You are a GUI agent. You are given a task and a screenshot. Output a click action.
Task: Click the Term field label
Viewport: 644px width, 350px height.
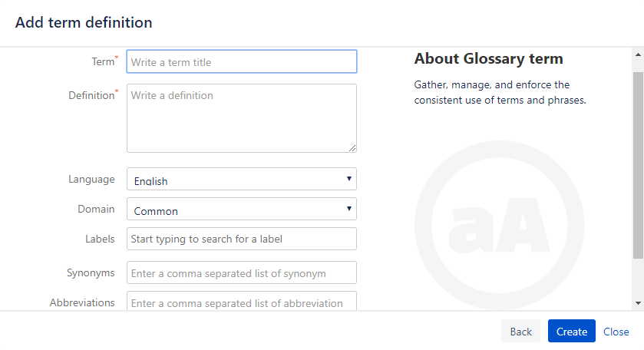pos(102,61)
